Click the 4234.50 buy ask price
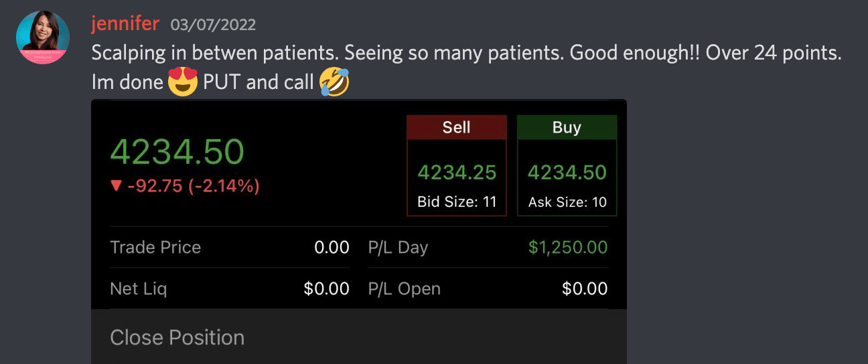The height and width of the screenshot is (364, 868). tap(567, 173)
